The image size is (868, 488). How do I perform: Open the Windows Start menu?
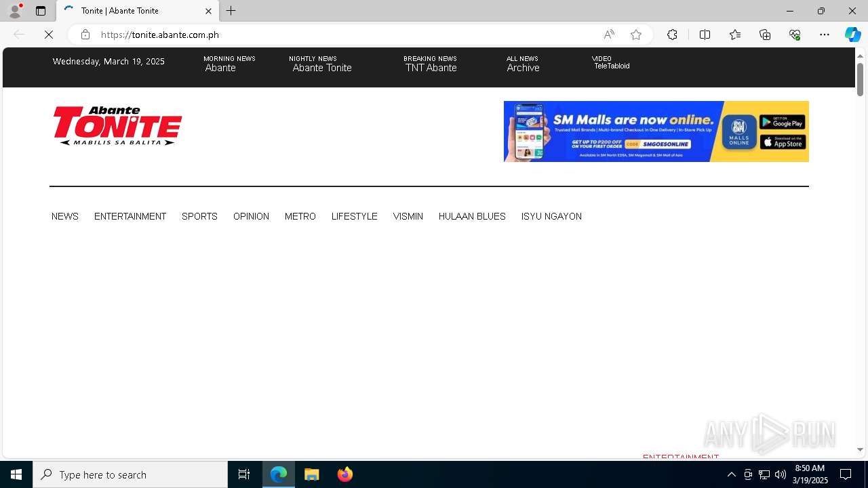coord(16,474)
